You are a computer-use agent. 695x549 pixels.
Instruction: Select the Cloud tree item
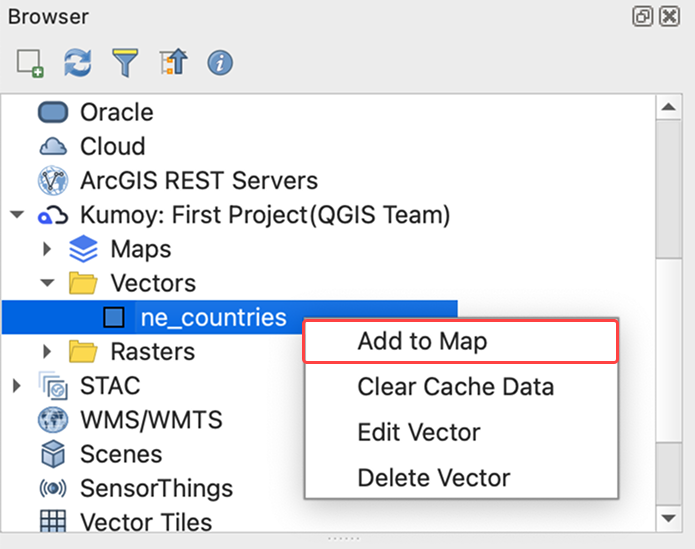113,146
